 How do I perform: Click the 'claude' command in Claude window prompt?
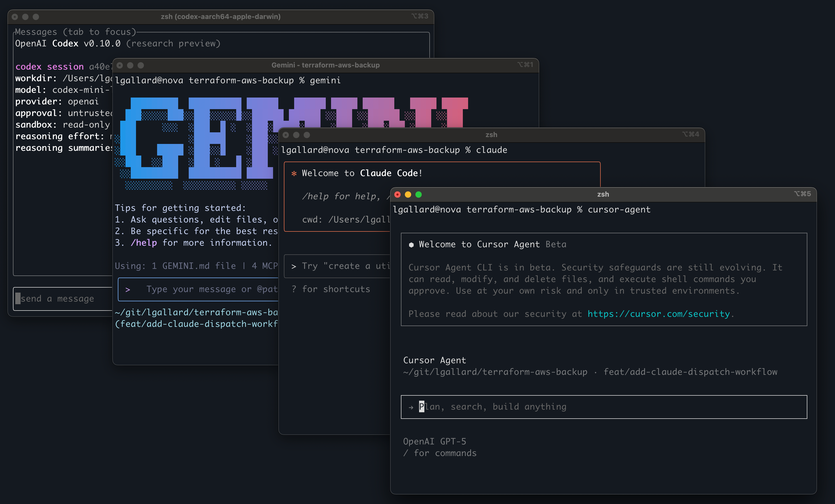(491, 150)
